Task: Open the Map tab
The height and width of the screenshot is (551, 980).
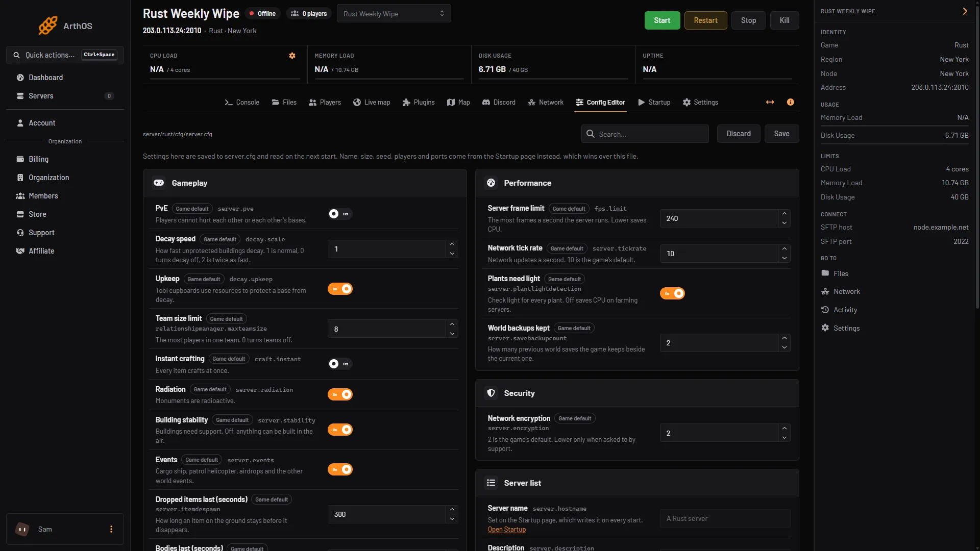Action: click(x=458, y=102)
